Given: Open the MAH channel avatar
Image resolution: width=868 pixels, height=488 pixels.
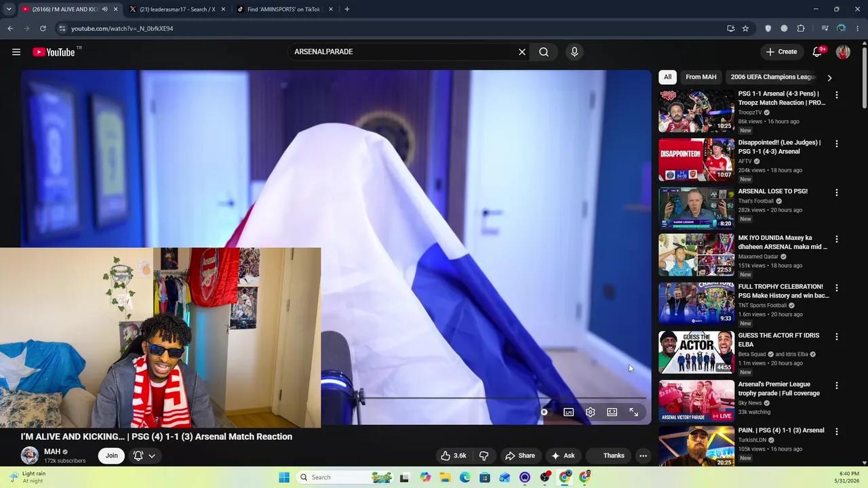Looking at the screenshot, I should tap(30, 455).
